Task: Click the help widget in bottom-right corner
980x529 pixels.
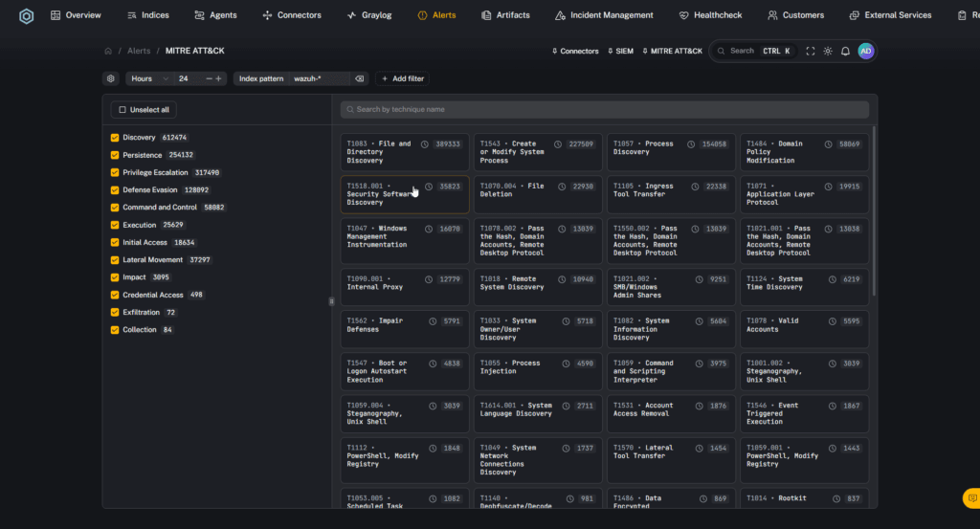Action: 969,498
